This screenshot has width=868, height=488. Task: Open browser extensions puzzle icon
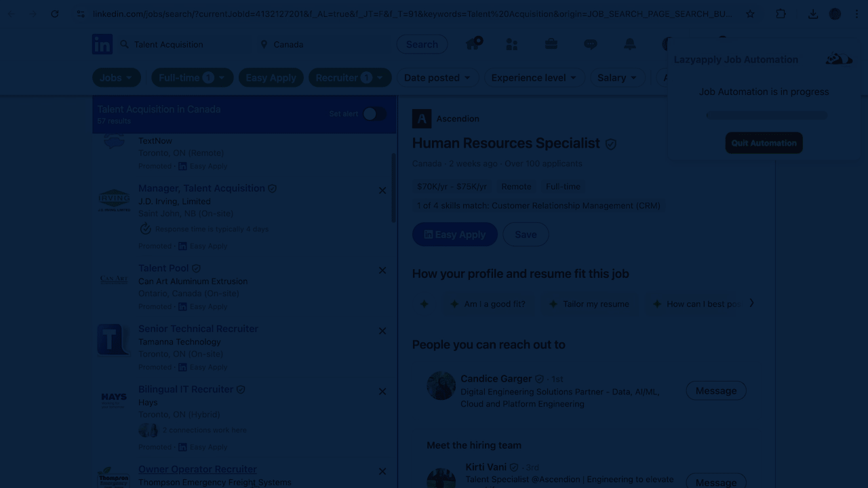781,14
